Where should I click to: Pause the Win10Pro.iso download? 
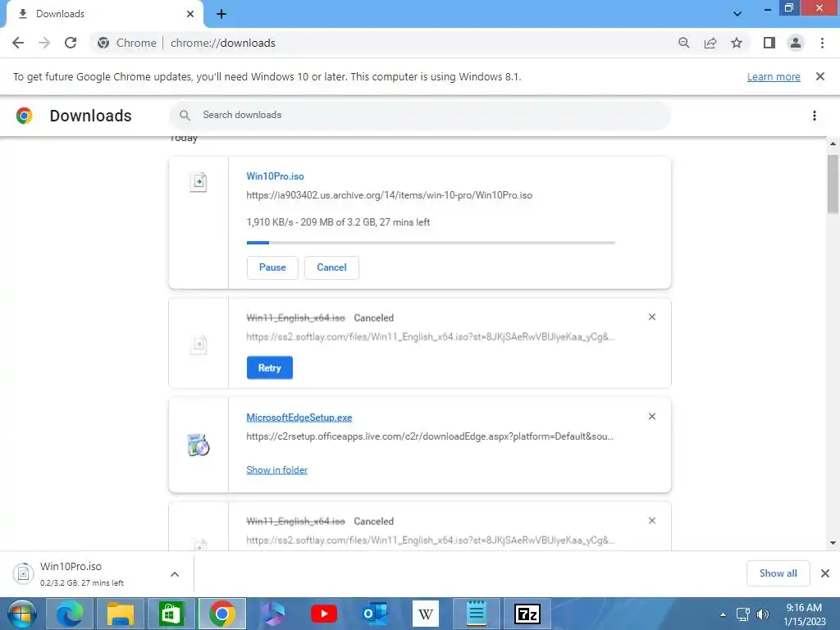click(x=272, y=267)
